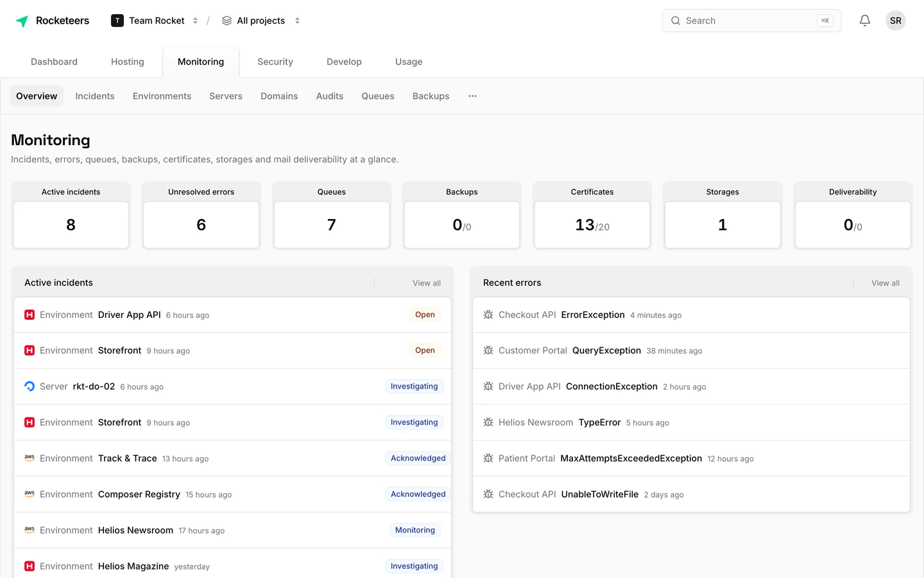Click the DigitalOcean icon for rkt-do-02
The image size is (924, 578).
tap(30, 387)
